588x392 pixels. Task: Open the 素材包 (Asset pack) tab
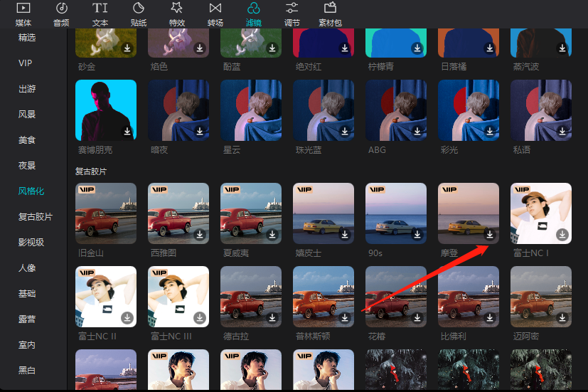click(330, 13)
